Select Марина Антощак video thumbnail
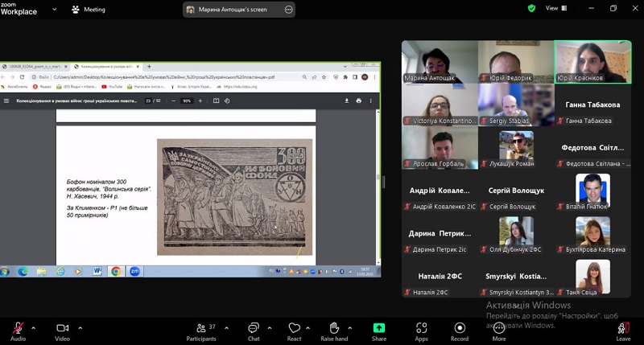This screenshot has width=644, height=345. click(440, 62)
